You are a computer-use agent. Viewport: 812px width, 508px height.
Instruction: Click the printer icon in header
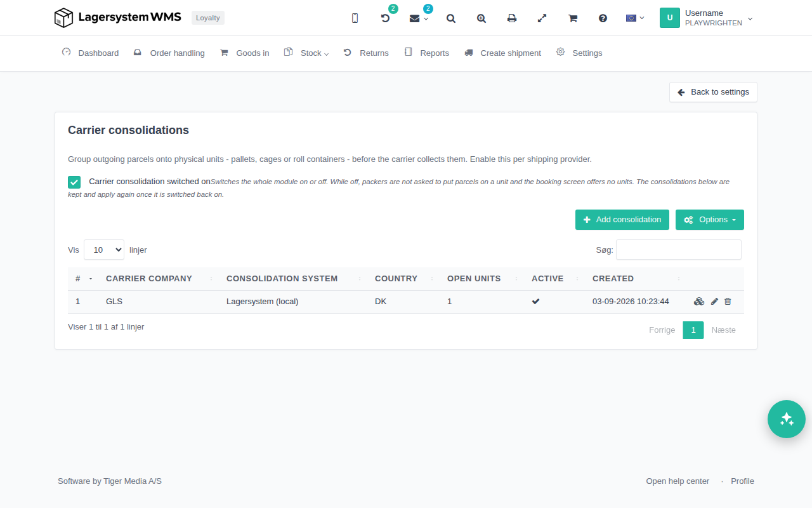[512, 18]
